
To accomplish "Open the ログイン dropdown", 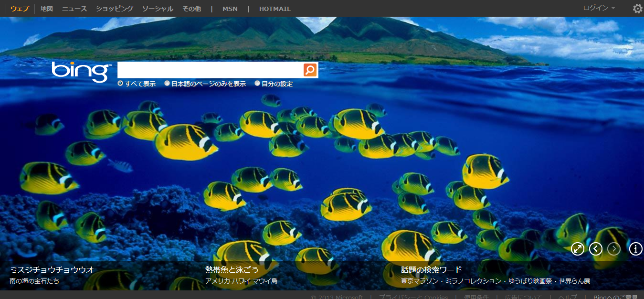I will (599, 8).
